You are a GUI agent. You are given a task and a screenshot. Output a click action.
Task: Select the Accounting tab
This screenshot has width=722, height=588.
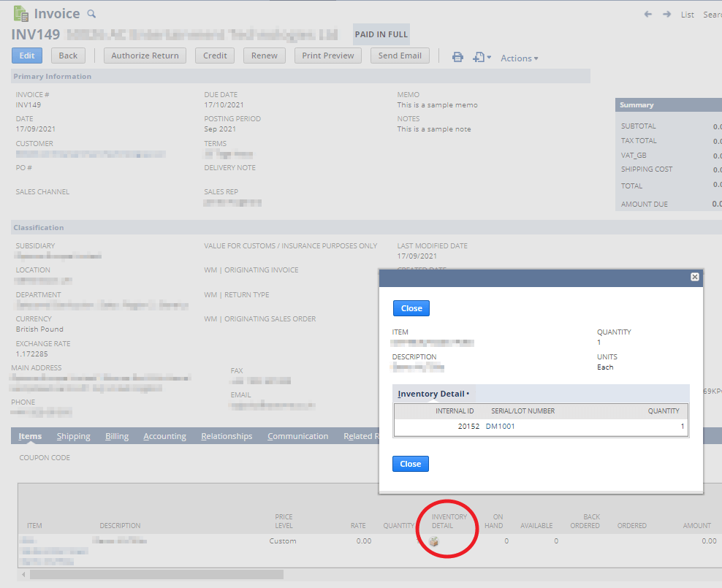point(164,436)
